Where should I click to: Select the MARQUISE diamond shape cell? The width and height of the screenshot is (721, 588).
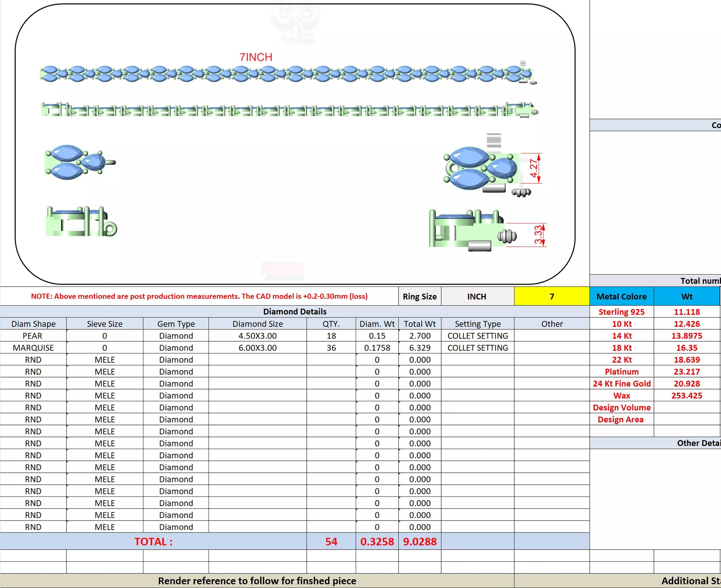33,348
